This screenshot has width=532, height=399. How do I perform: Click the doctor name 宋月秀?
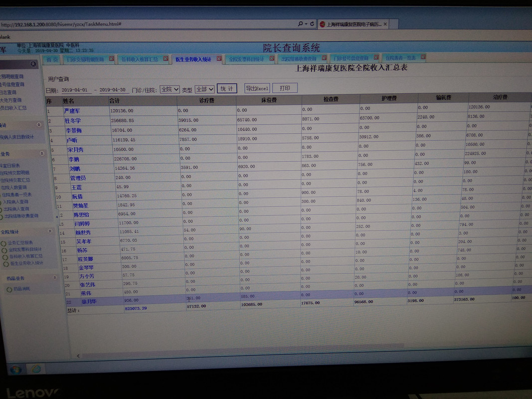75,150
